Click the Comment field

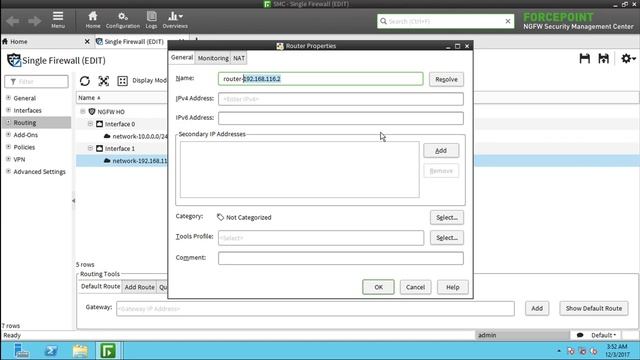pos(341,258)
